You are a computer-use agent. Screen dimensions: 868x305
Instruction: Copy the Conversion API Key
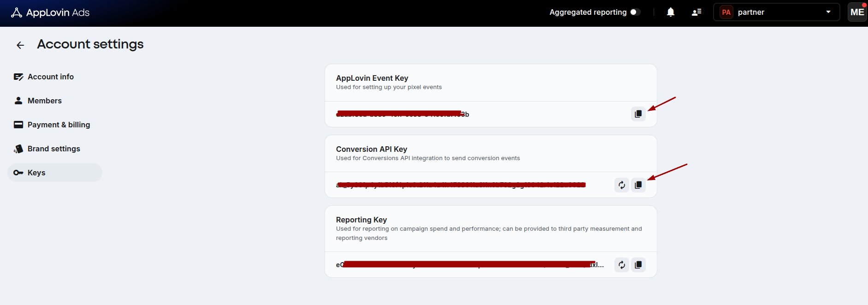pos(638,185)
